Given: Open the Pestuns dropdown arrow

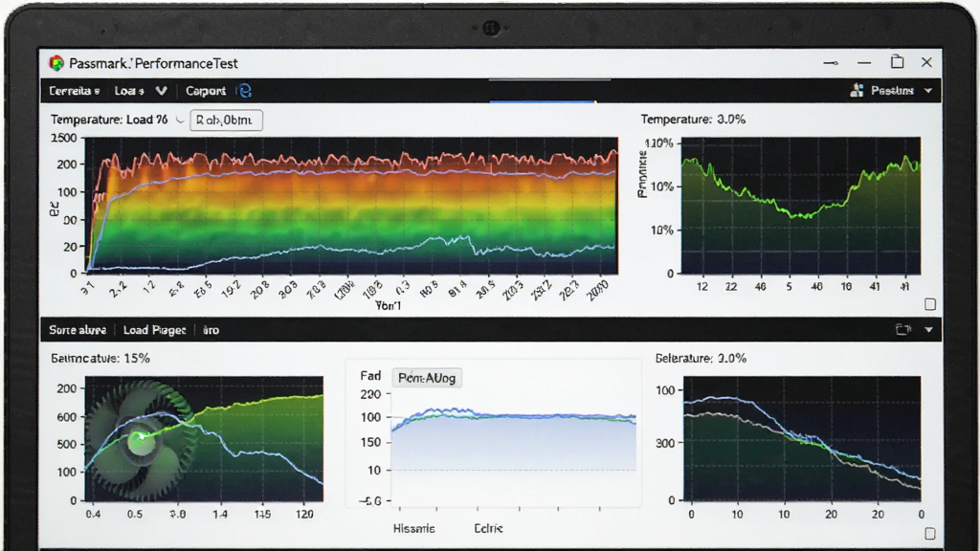Looking at the screenshot, I should point(928,91).
